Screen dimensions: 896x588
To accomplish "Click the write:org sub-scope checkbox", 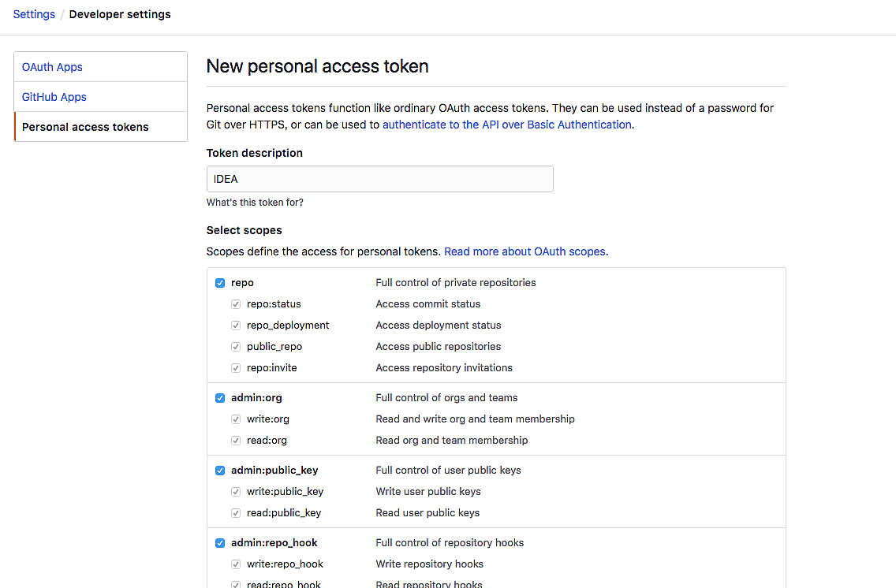I will pyautogui.click(x=236, y=419).
